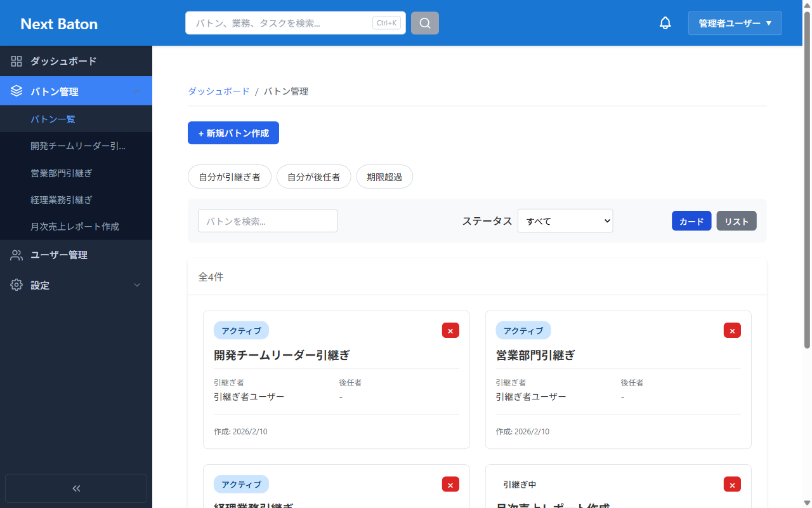Delete the 月次売上レポート作成 card via red × icon
812x508 pixels.
731,484
